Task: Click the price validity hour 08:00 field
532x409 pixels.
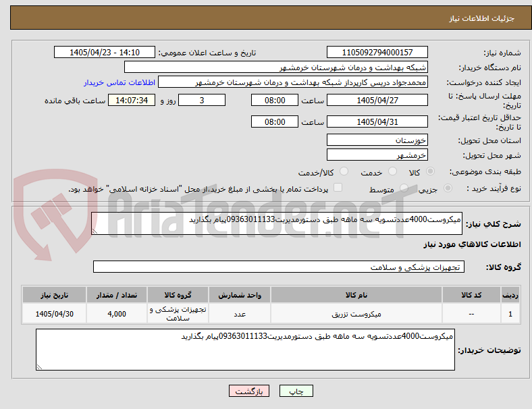Action: click(275, 121)
